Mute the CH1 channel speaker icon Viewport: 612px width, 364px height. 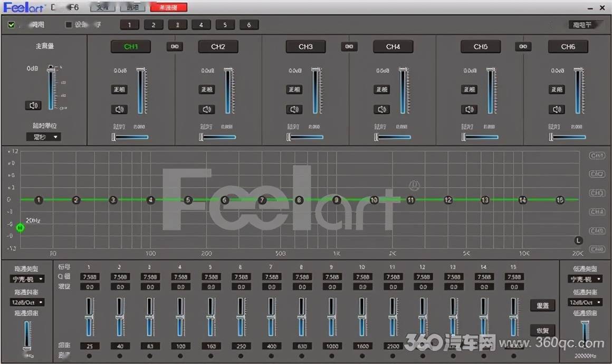[119, 109]
